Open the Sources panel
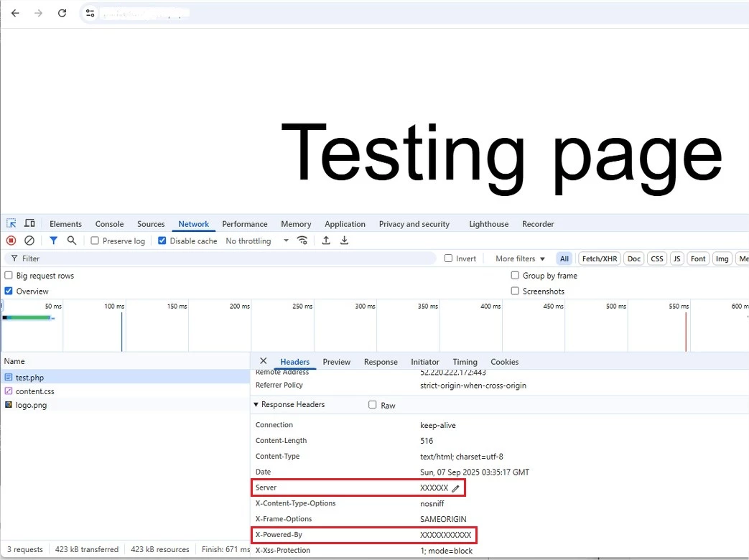 point(151,224)
